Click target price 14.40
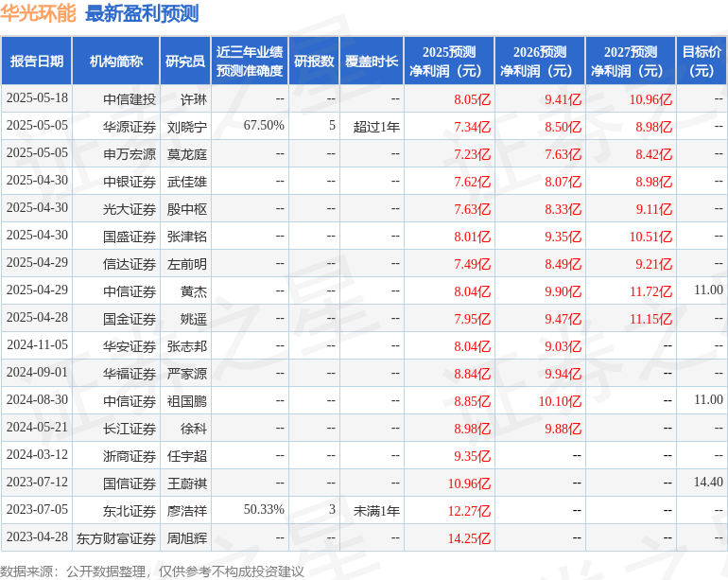728x580 pixels. coord(708,482)
